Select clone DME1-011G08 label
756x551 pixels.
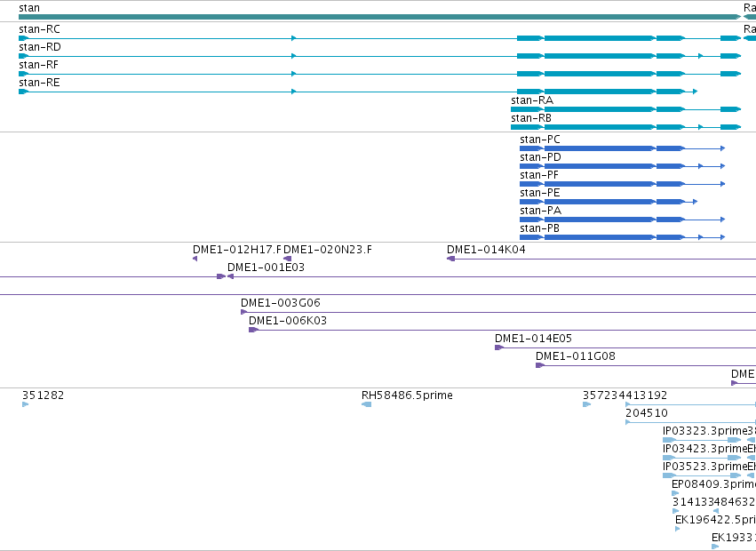(x=576, y=356)
